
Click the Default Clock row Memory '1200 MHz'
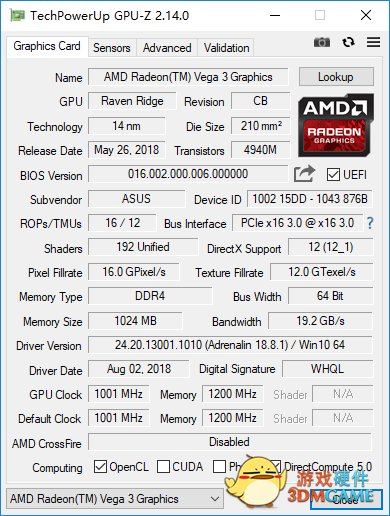coord(233,418)
